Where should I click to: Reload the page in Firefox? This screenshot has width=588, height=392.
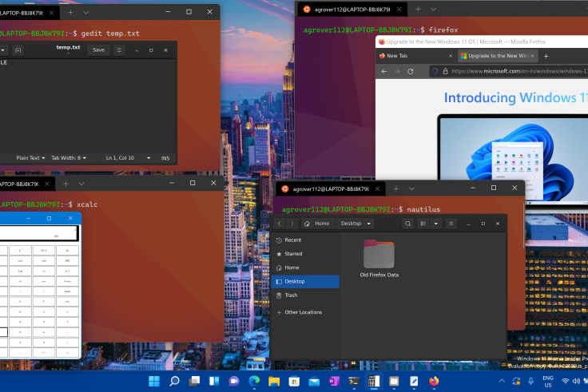(x=411, y=71)
